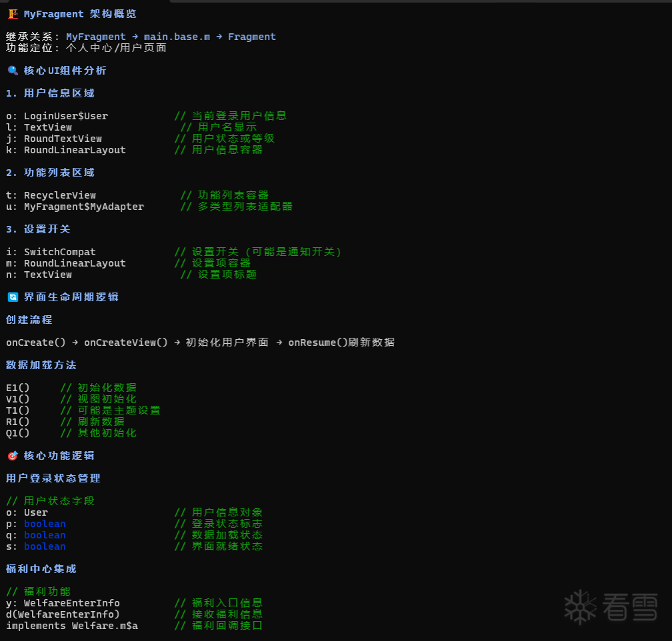The width and height of the screenshot is (672, 641).
Task: Click the 'j: RoundTextView' line
Action: coord(54,139)
